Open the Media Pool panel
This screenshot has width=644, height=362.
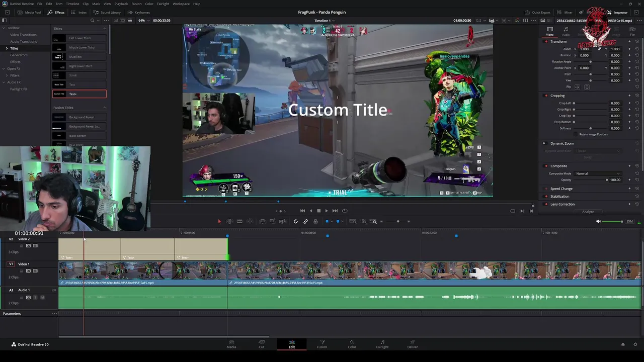29,12
